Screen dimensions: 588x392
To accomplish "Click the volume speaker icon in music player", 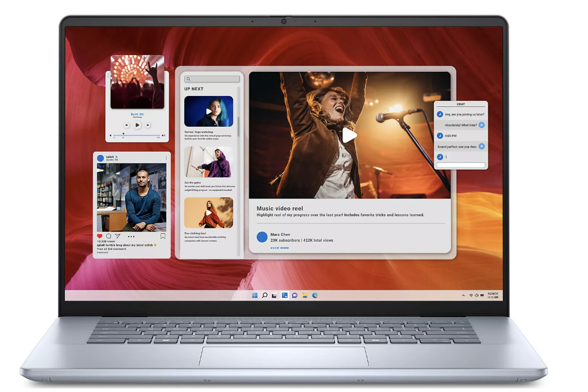I will [163, 135].
